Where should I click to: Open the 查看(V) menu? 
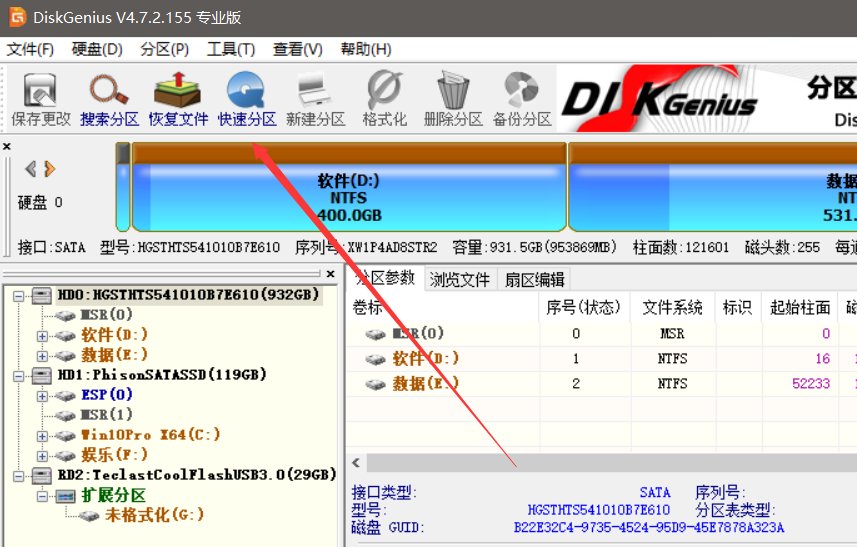pyautogui.click(x=298, y=49)
